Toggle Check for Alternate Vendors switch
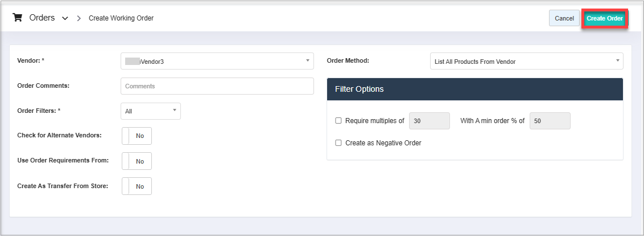This screenshot has height=236, width=644. coord(137,136)
